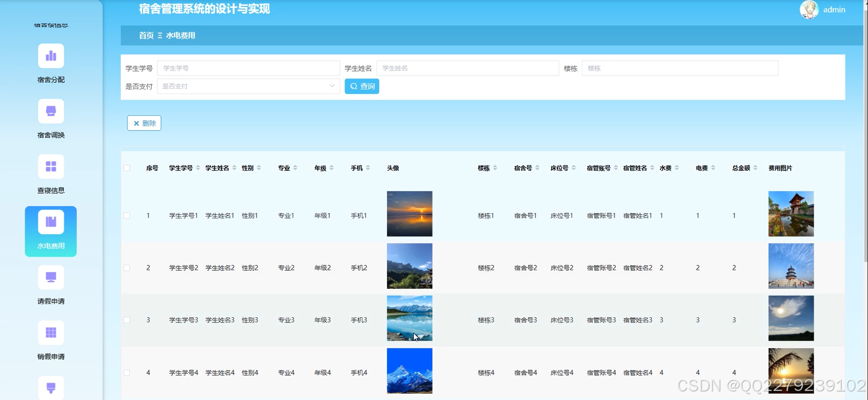Open the 销假申请 sidebar icon
868x400 pixels.
(x=51, y=333)
